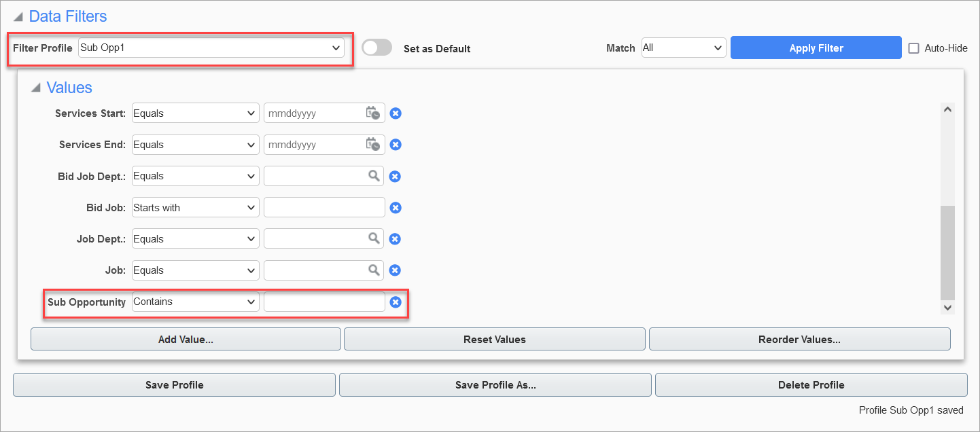Remove the Services Start filter value

pyautogui.click(x=396, y=113)
